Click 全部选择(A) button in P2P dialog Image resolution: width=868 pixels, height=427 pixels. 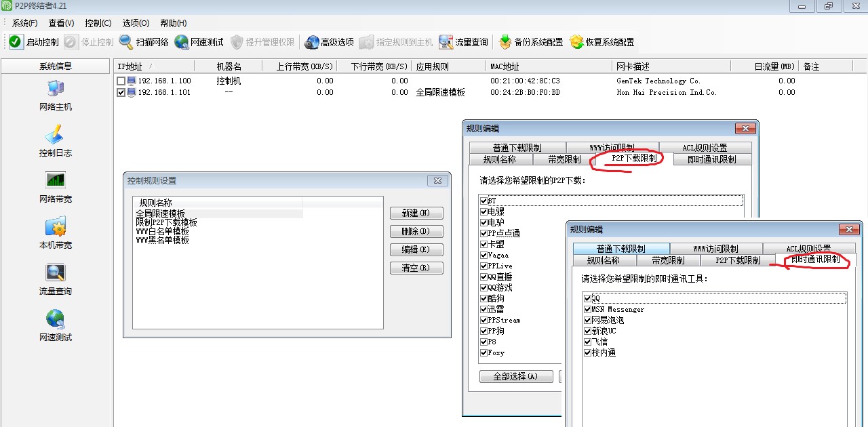click(516, 376)
